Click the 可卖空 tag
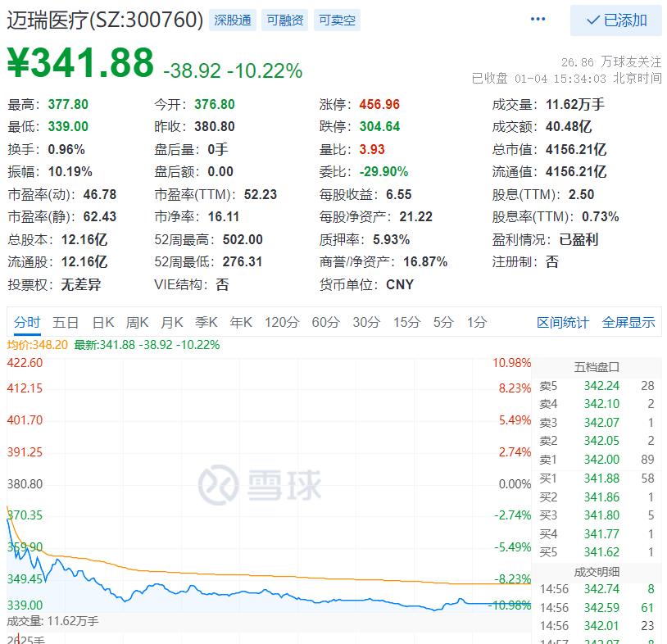The height and width of the screenshot is (644, 667). pyautogui.click(x=337, y=20)
